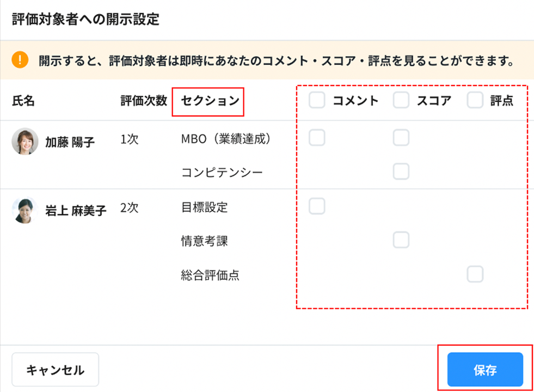Click the 総合評価点 section label
This screenshot has width=534, height=392.
pos(210,275)
